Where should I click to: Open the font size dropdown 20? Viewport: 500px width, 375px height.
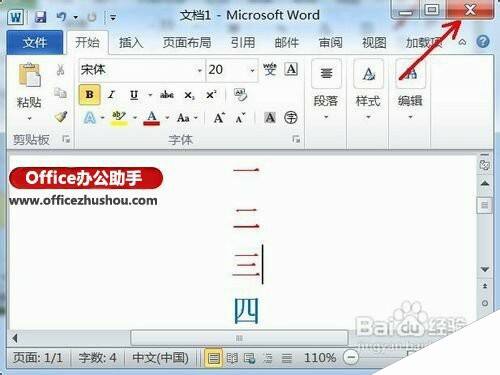pos(252,70)
